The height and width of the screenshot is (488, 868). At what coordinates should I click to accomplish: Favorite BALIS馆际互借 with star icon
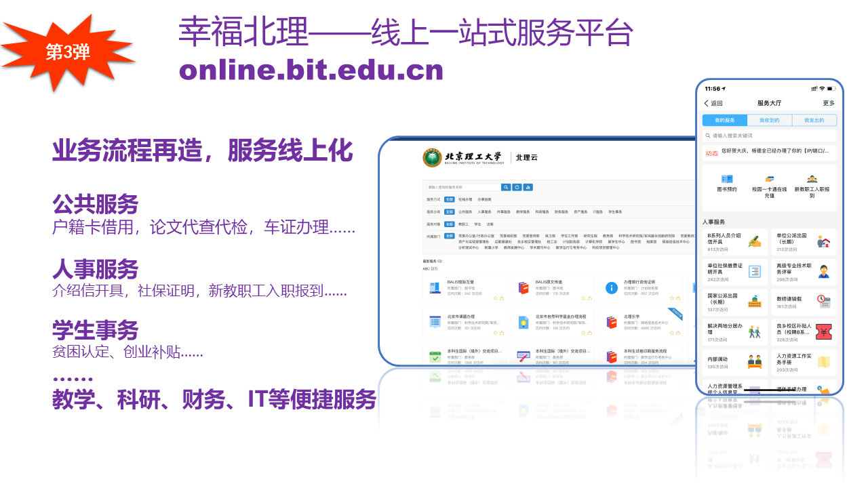click(x=495, y=298)
